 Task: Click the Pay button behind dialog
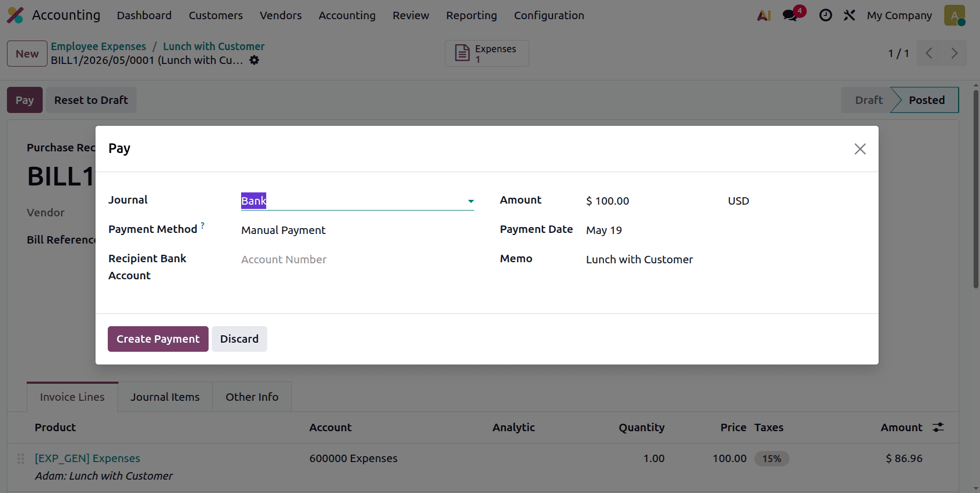pos(25,100)
